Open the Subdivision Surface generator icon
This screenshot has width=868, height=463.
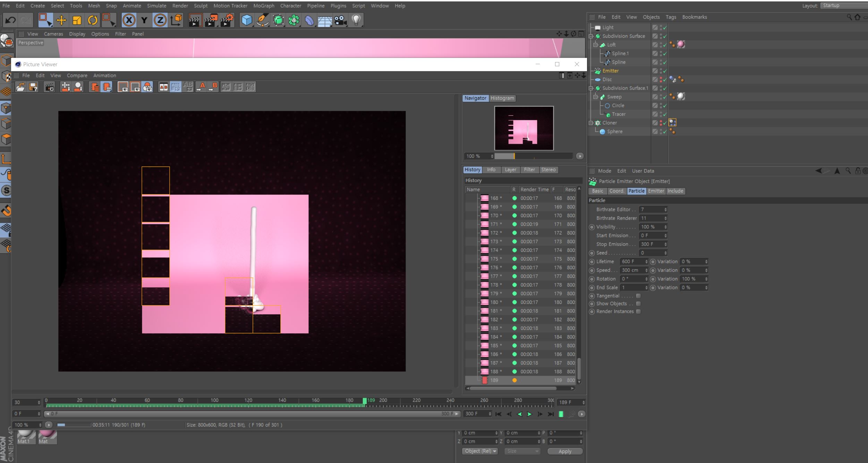(x=278, y=20)
